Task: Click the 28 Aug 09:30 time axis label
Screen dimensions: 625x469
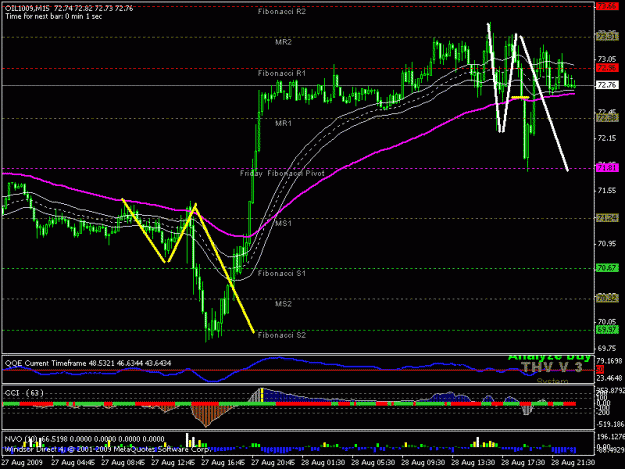Action: pos(423,463)
